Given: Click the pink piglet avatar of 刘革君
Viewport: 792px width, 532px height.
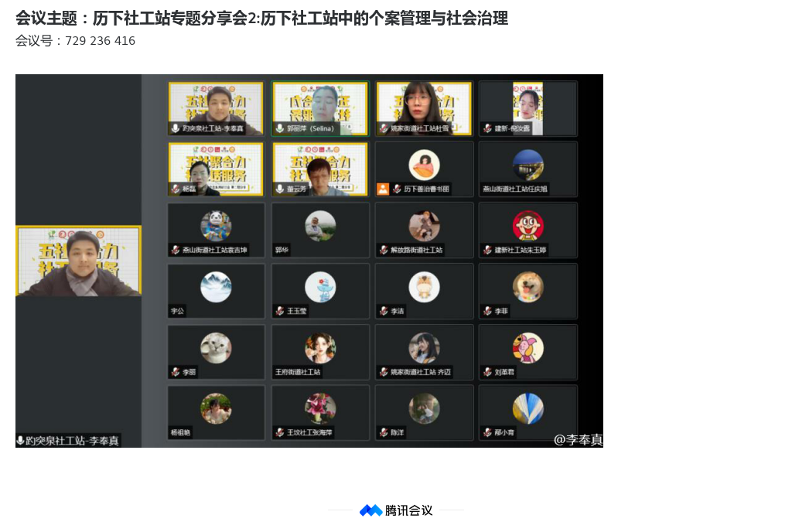Looking at the screenshot, I should (x=527, y=348).
